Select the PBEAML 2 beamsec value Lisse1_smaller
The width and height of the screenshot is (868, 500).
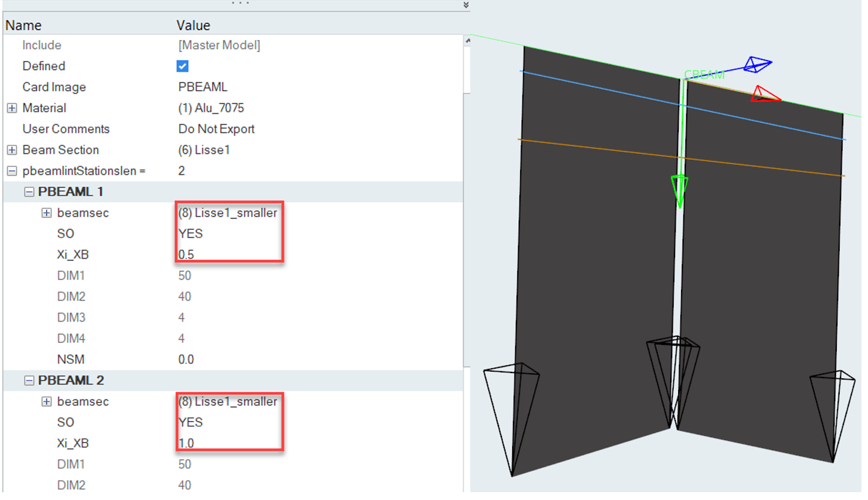(x=228, y=401)
